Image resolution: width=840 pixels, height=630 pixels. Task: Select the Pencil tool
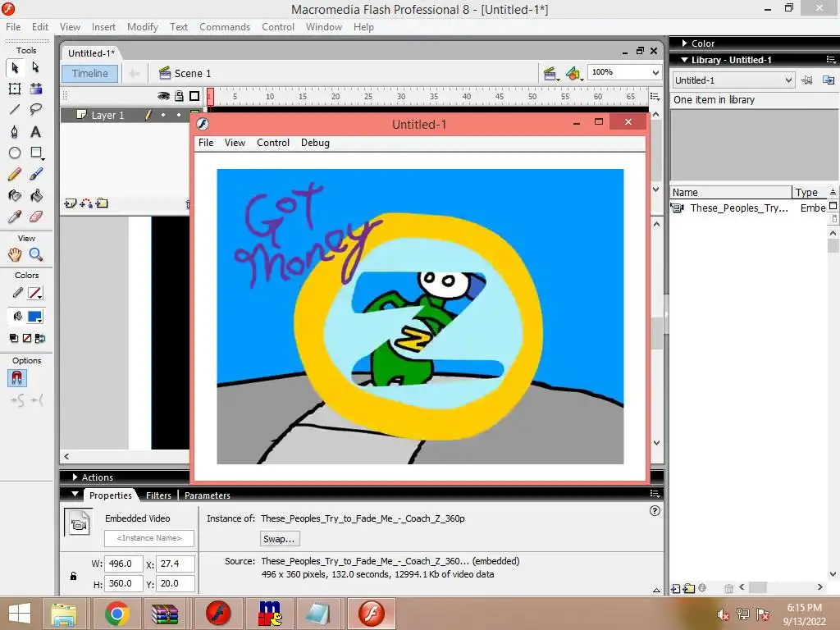[15, 174]
